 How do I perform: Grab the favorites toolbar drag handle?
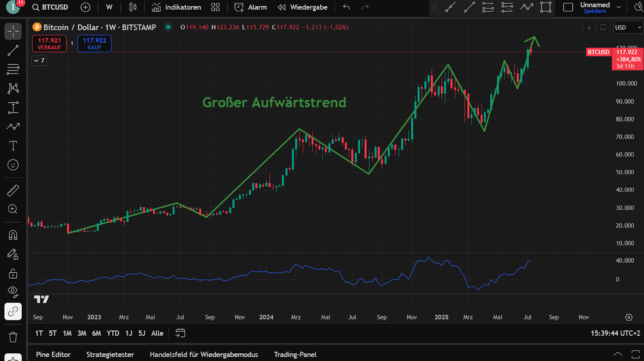tap(435, 7)
